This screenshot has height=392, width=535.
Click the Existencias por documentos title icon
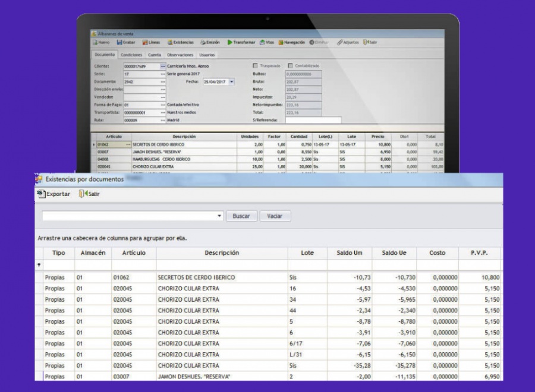pyautogui.click(x=39, y=179)
